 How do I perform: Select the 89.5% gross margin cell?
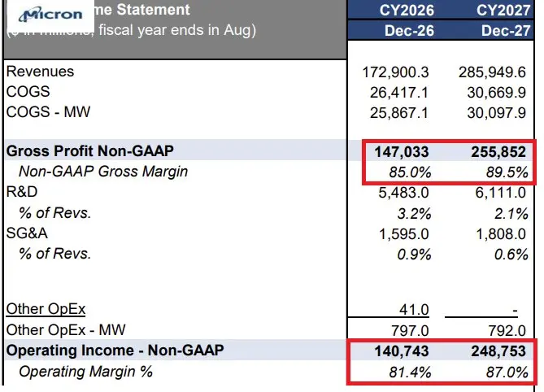pos(507,172)
